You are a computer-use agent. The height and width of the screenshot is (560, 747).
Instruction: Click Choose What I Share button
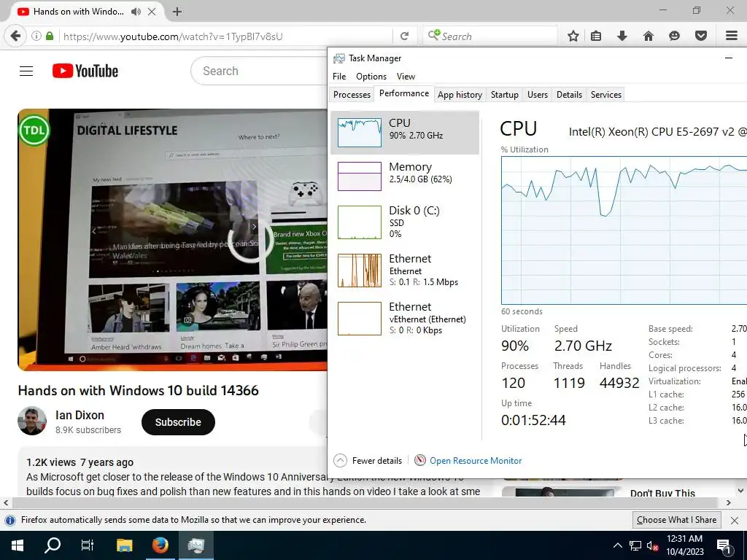click(x=676, y=519)
